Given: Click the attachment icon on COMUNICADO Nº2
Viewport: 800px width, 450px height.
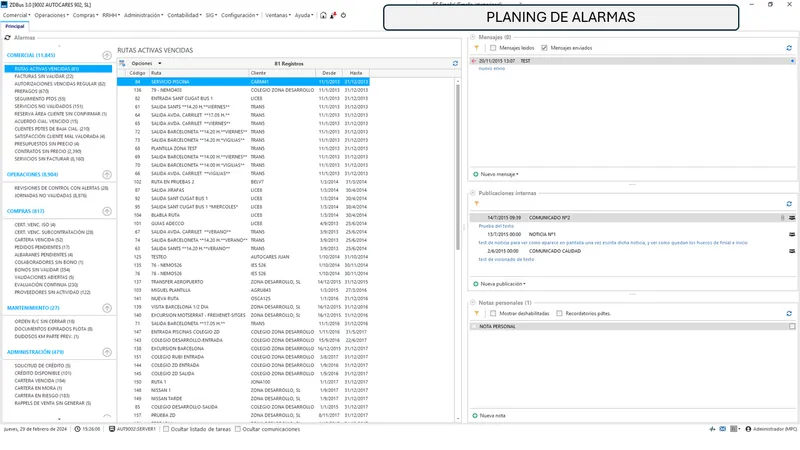Looking at the screenshot, I should [x=783, y=218].
